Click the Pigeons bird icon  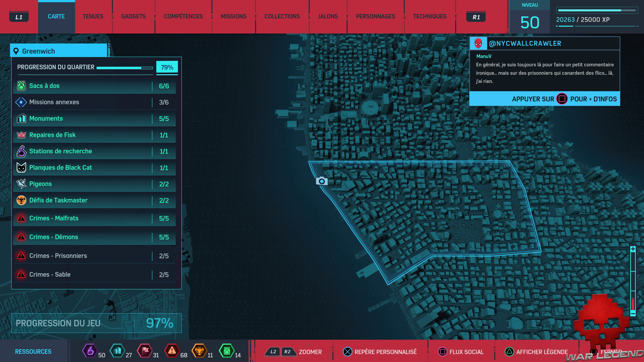(x=21, y=184)
